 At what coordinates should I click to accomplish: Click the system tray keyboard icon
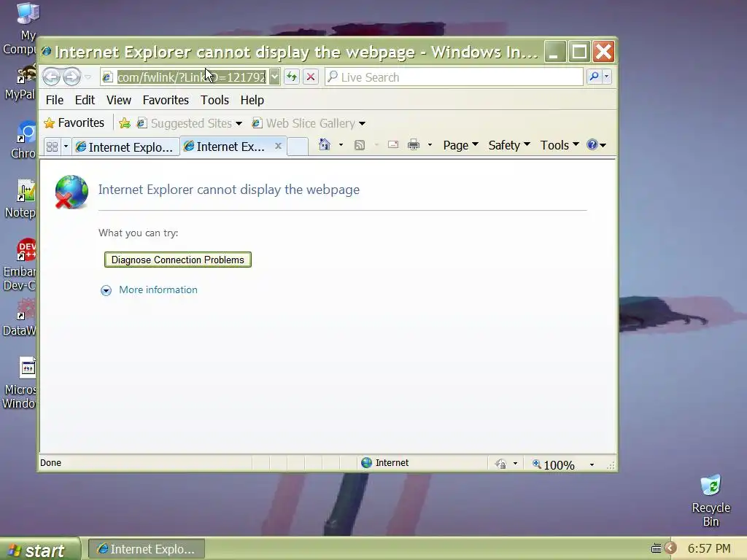click(656, 548)
